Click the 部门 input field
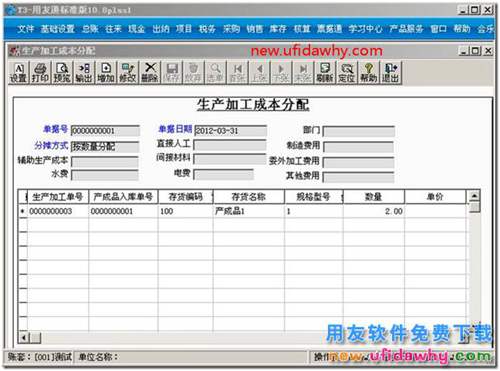 pyautogui.click(x=359, y=131)
